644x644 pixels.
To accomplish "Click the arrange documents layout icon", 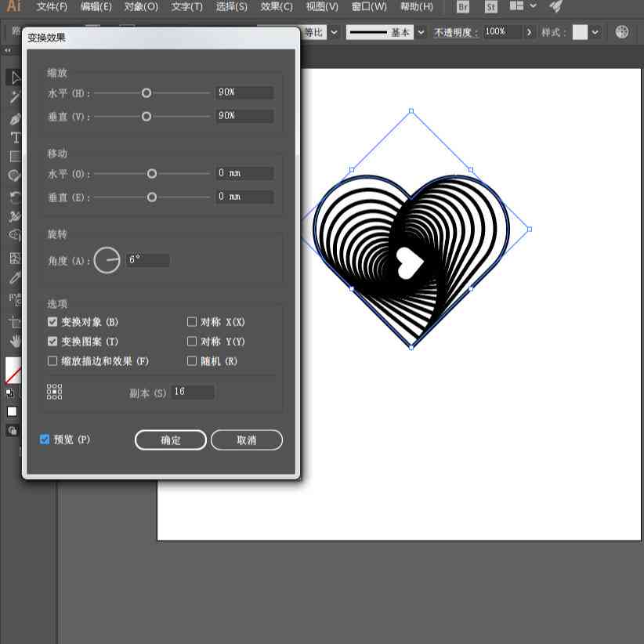I will point(516,6).
